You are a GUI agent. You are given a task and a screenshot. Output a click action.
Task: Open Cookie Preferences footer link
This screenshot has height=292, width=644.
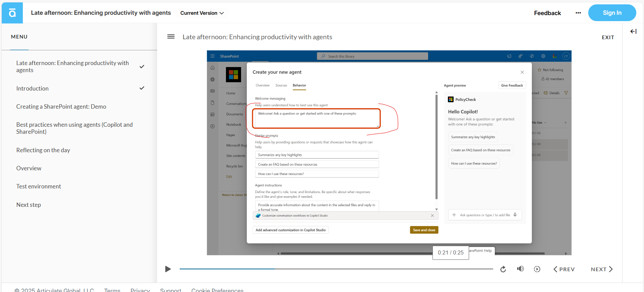click(x=217, y=290)
